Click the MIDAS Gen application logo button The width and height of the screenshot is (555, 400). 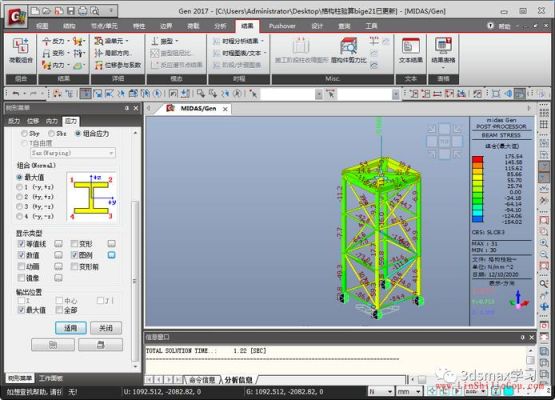15,16
